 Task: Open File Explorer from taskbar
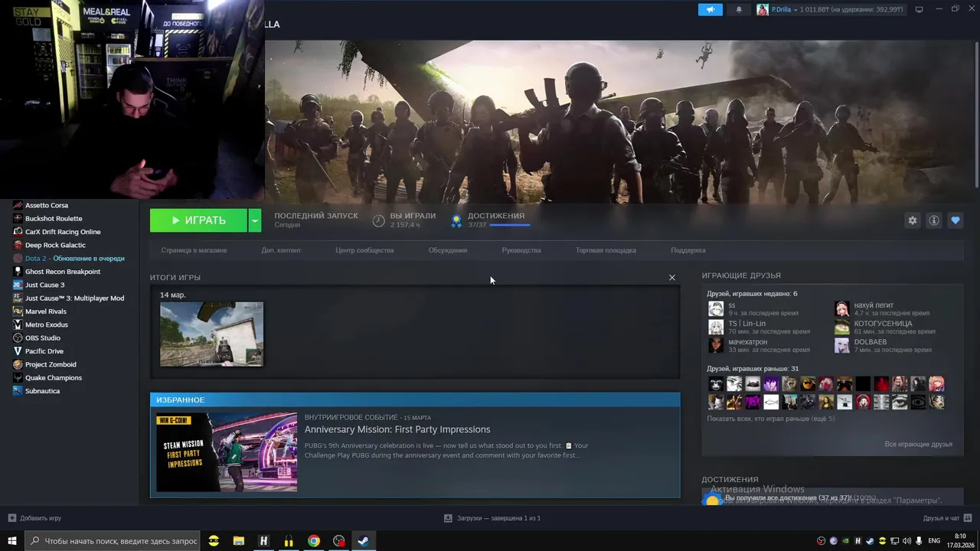tap(239, 541)
